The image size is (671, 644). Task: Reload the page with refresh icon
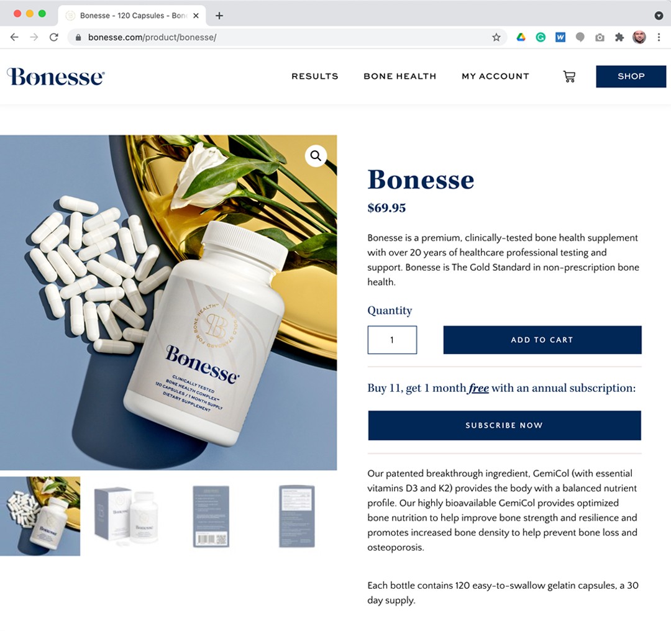[x=53, y=37]
